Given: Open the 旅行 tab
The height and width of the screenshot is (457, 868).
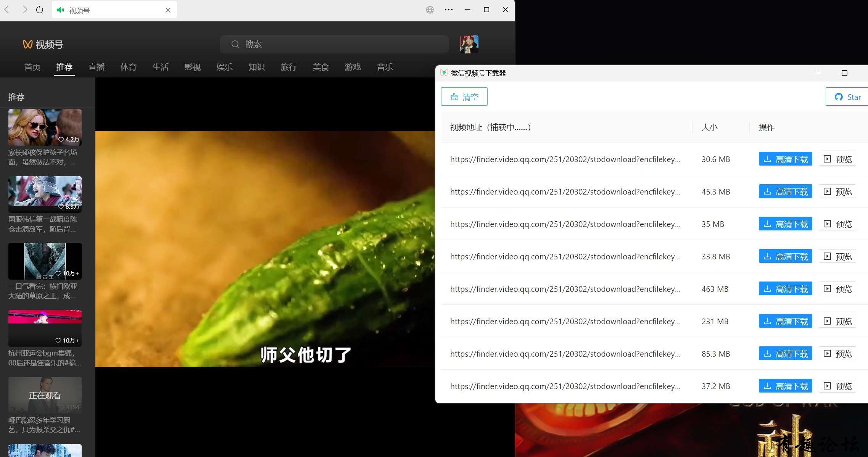Looking at the screenshot, I should coord(289,67).
